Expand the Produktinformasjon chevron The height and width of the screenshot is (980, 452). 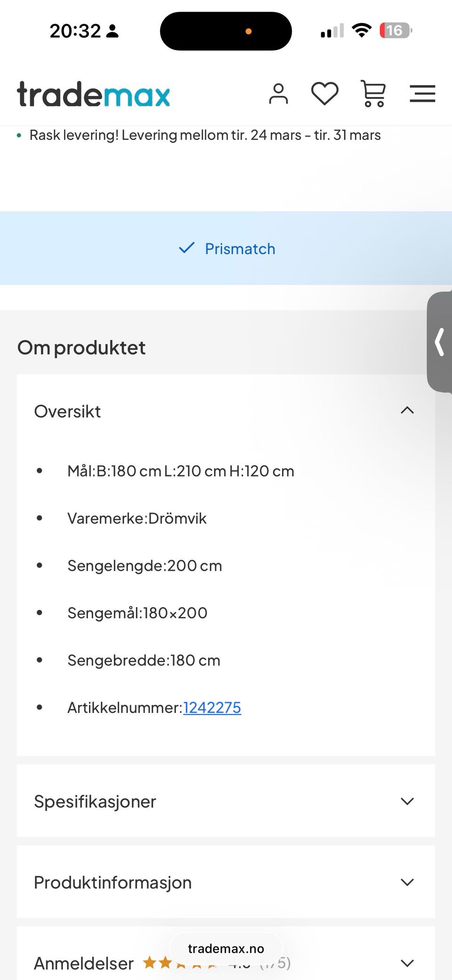point(407,882)
